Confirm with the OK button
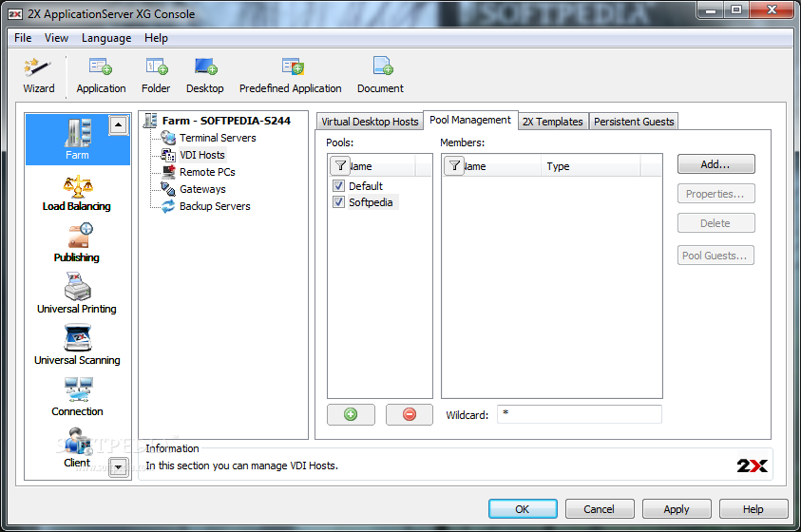The image size is (801, 532). [x=523, y=509]
